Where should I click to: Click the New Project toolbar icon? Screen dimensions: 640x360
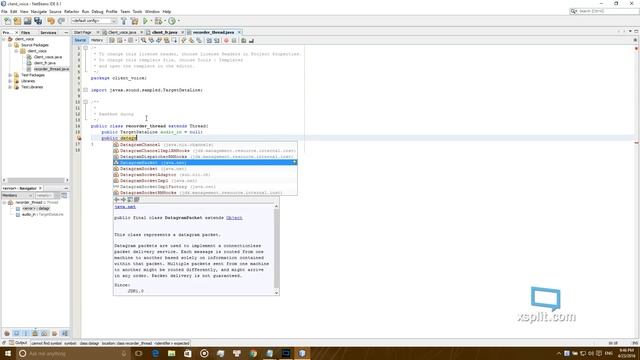coord(17,21)
